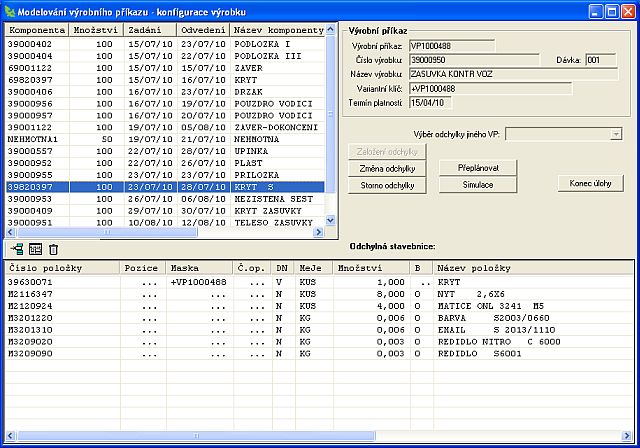Click the Číslo výrobku field 39000950
Screen dimensions: 640x448
[474, 60]
